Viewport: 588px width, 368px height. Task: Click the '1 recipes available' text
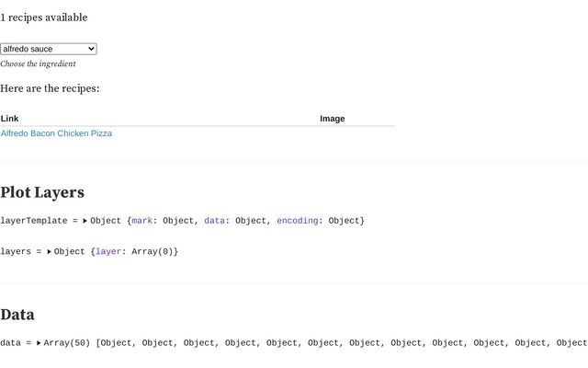pos(44,17)
